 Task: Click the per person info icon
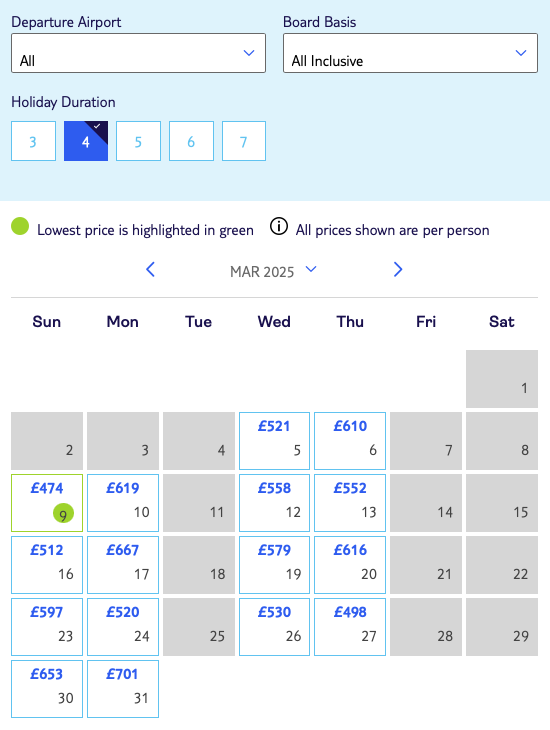(x=279, y=227)
